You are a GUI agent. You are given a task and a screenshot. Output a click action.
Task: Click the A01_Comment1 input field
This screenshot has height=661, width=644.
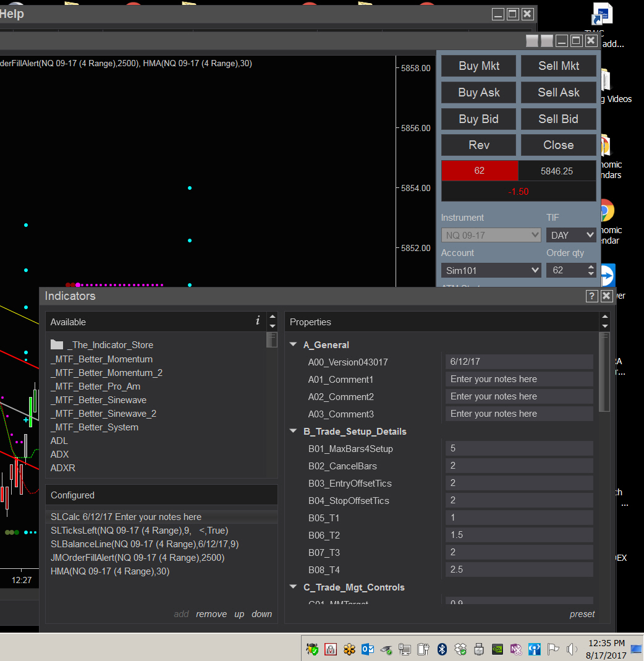coord(519,379)
